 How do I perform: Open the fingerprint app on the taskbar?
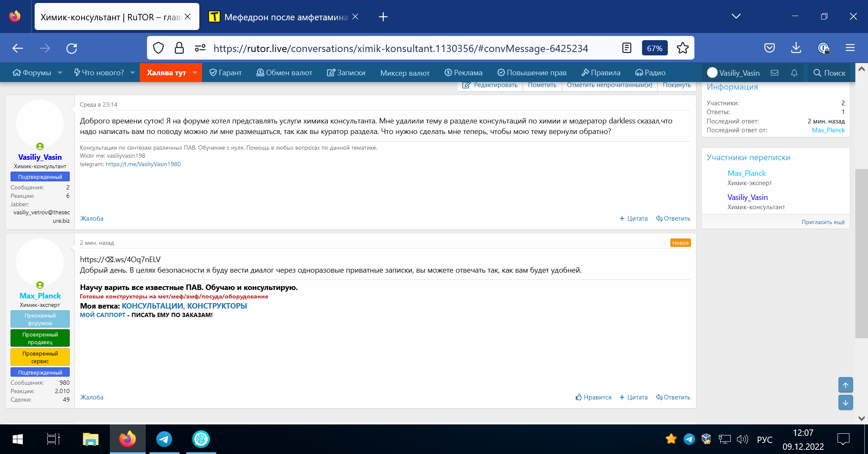click(x=201, y=440)
